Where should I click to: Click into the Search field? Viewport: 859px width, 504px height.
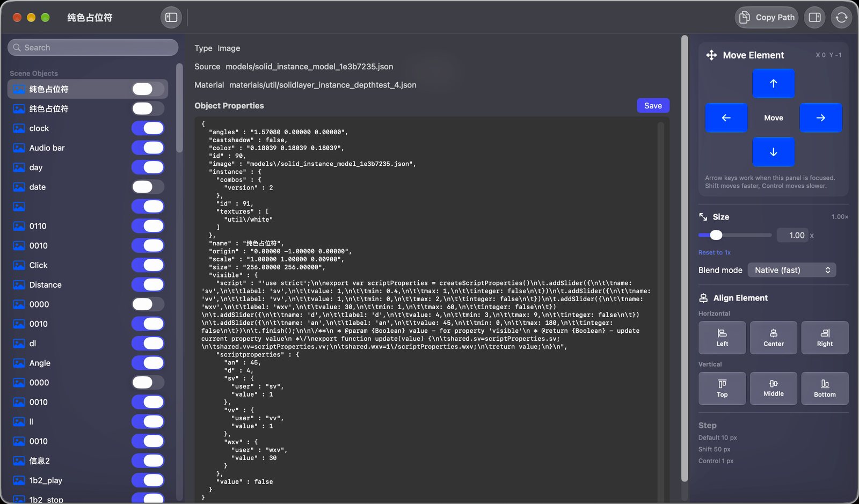point(93,47)
